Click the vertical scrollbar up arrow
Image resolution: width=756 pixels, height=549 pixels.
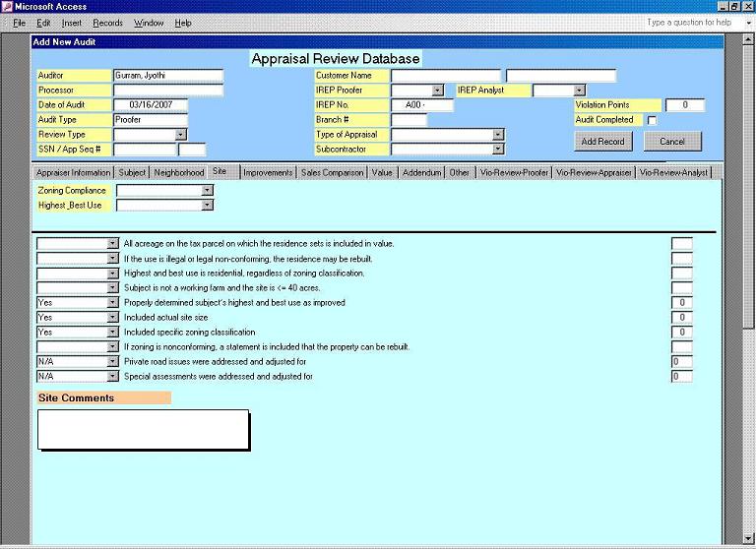click(x=748, y=38)
